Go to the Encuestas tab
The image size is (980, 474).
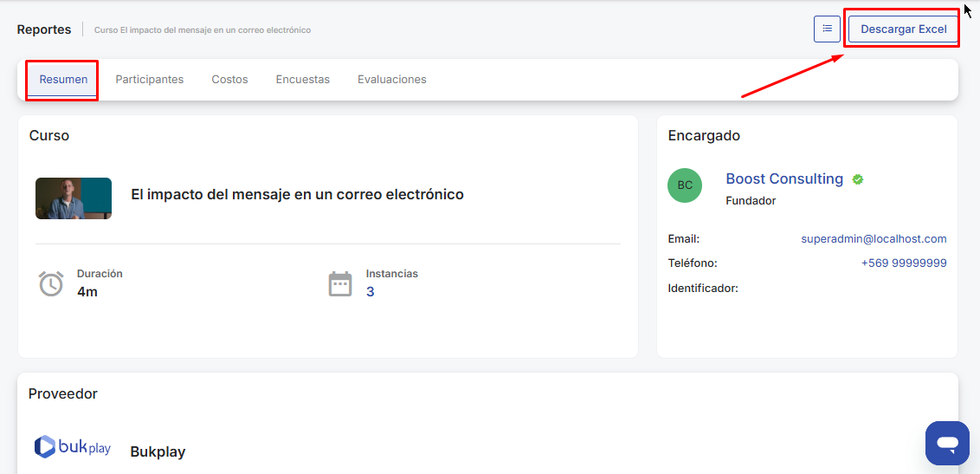point(303,80)
